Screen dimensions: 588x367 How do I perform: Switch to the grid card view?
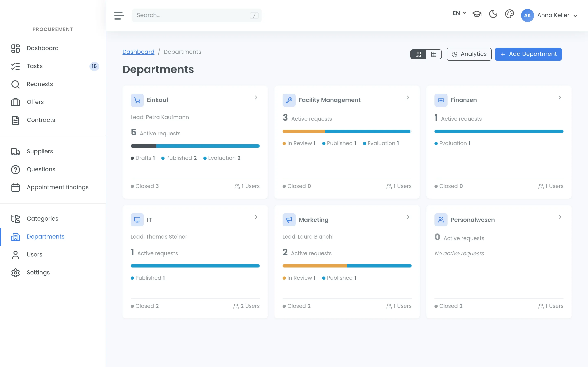[418, 54]
